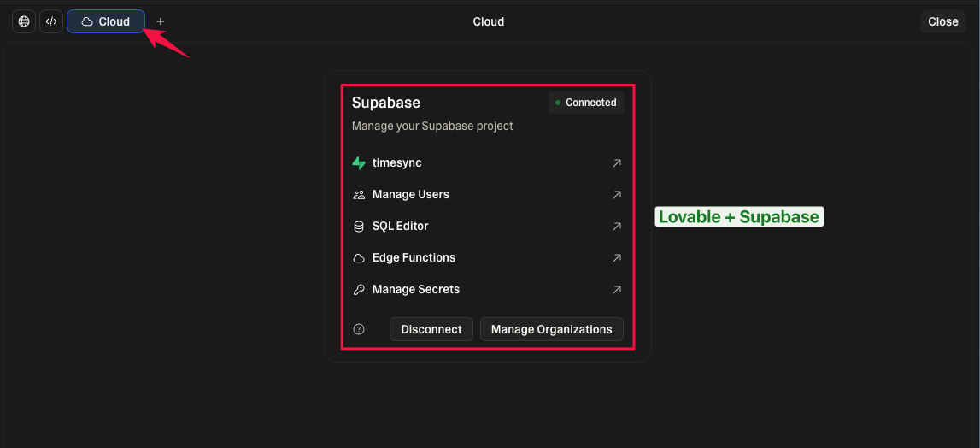Open Manage Users
Image resolution: width=980 pixels, height=448 pixels.
click(410, 194)
